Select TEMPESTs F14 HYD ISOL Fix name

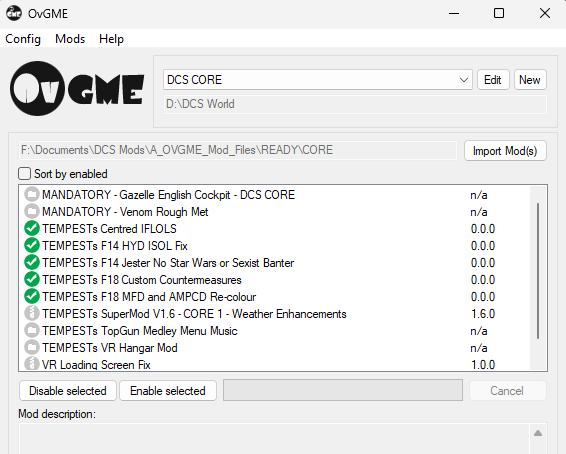point(115,246)
